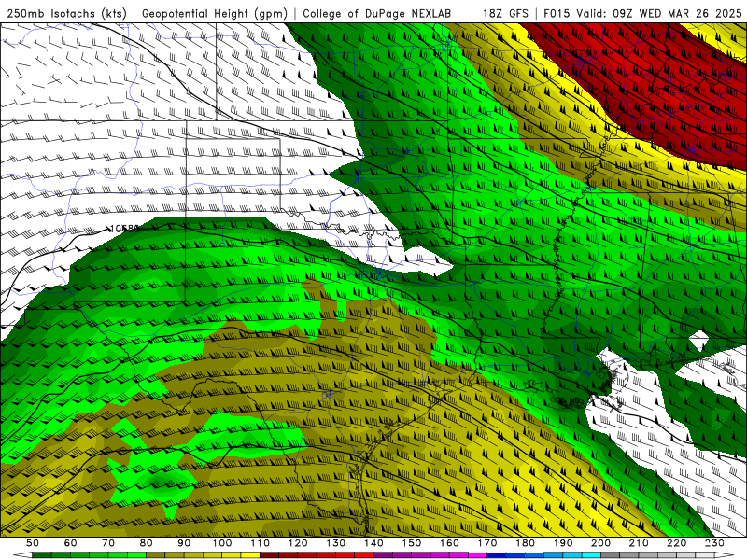Click the 230 value on the color scale
747x560 pixels.
714,543
